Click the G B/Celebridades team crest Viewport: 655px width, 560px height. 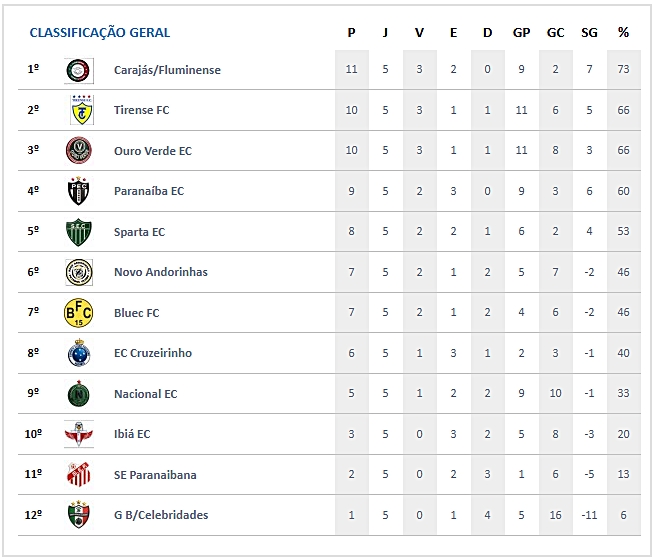(x=79, y=515)
